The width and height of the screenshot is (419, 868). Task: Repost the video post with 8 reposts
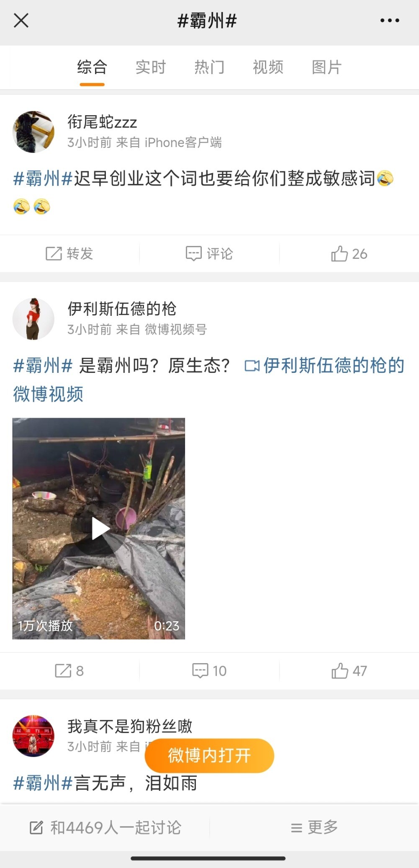(x=69, y=671)
